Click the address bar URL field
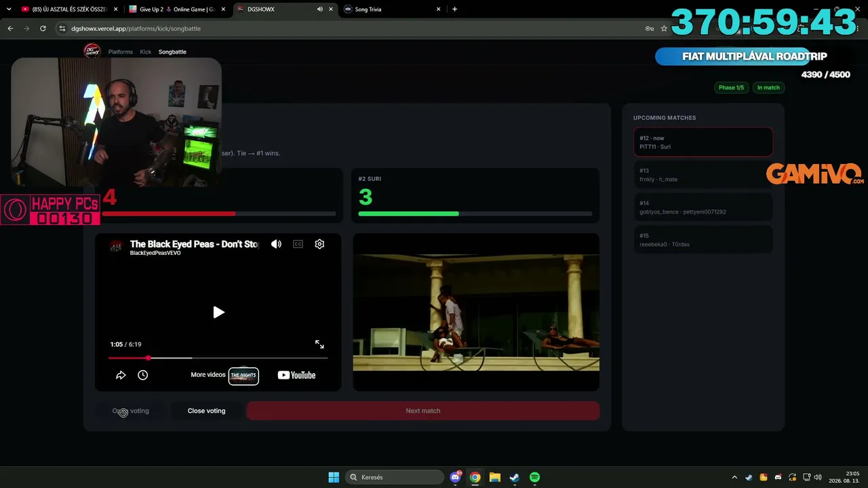Viewport: 868px width, 488px height. pos(353,28)
